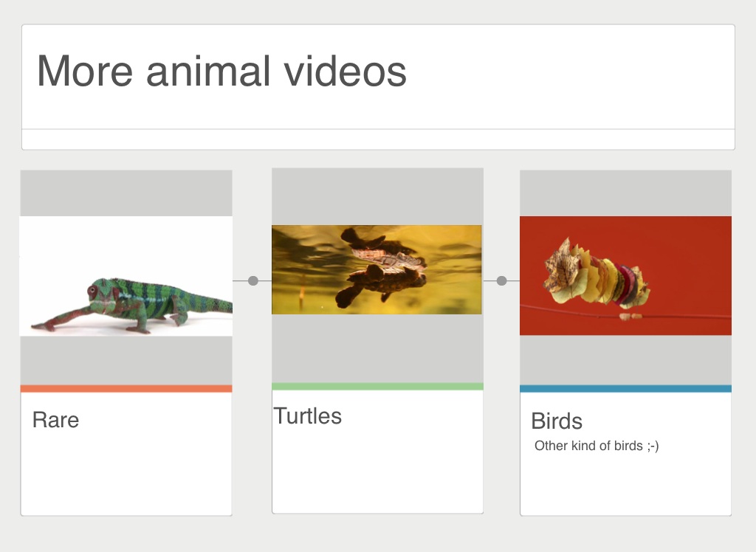Pick the blue color bar on Birds card
Image resolution: width=756 pixels, height=552 pixels.
click(625, 389)
